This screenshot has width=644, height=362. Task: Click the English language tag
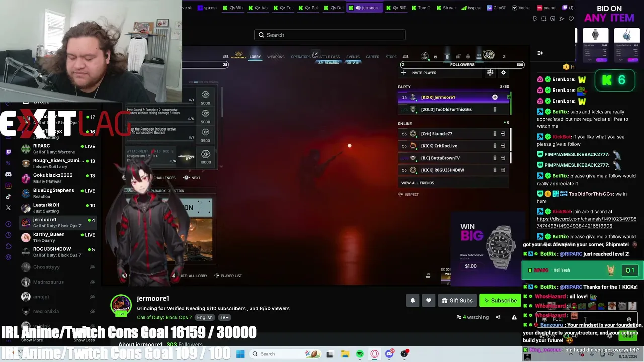(x=205, y=317)
